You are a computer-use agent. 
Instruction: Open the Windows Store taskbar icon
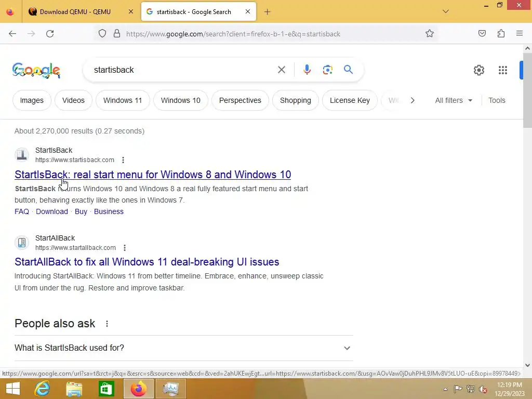pos(106,389)
